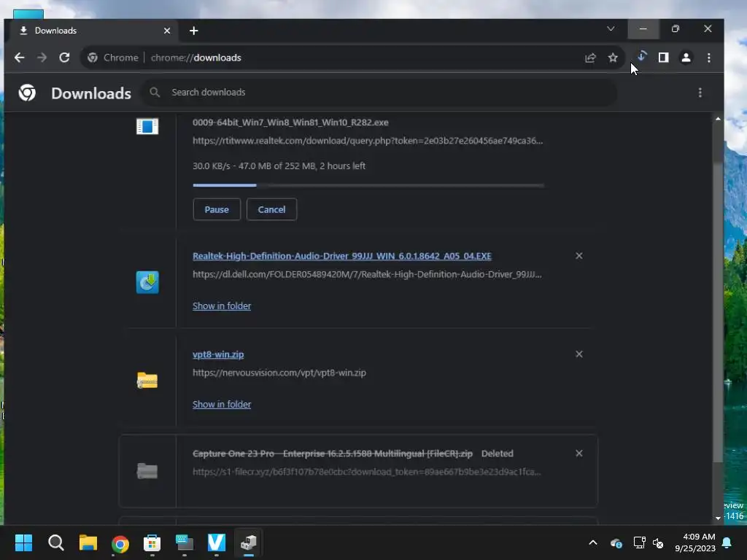The image size is (747, 560).
Task: Click the search magnifier in Search downloads
Action: 155,92
